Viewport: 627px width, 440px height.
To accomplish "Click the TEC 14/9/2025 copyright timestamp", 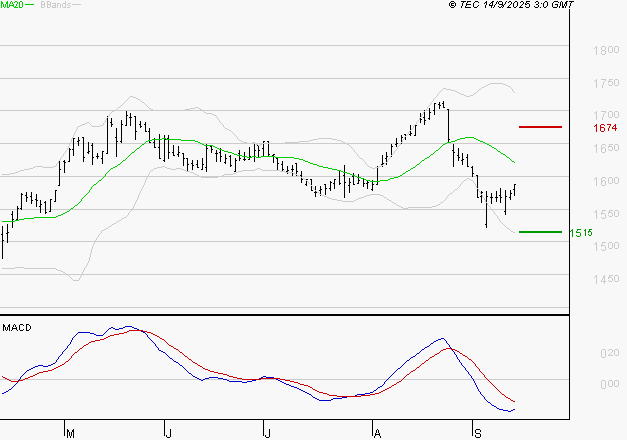I will click(x=511, y=5).
